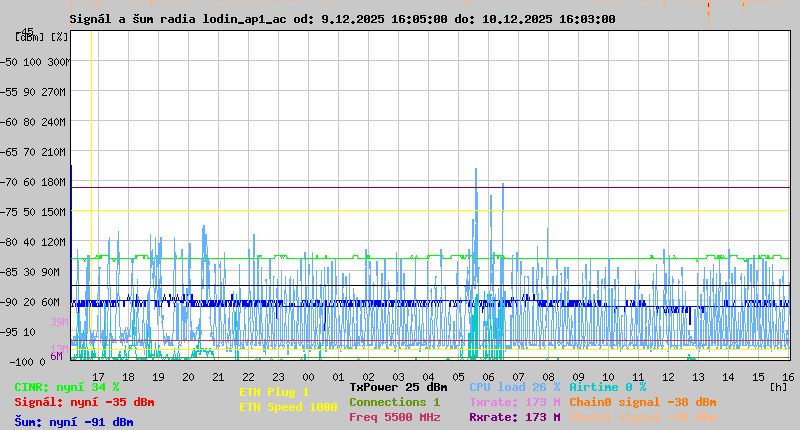This screenshot has height=430, width=800.
Task: Click the TxPower 25 dBm label
Action: click(x=398, y=387)
